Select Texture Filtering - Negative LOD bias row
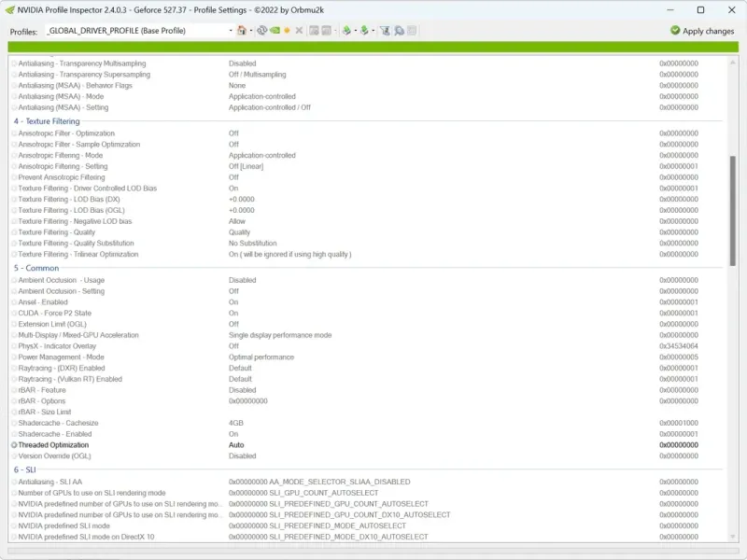Image resolution: width=747 pixels, height=560 pixels. [x=367, y=221]
